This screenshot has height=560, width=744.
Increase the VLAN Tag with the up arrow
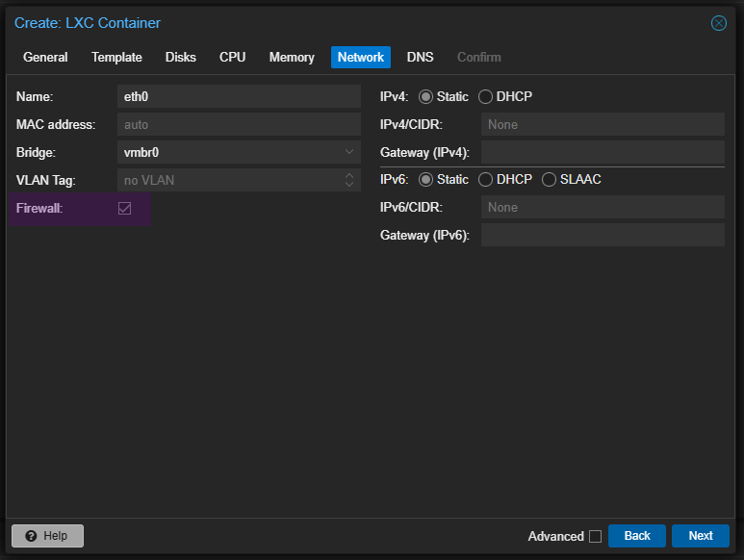pos(349,175)
